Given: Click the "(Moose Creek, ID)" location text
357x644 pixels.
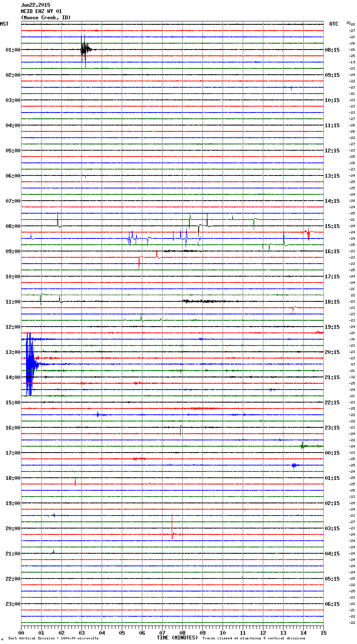Looking at the screenshot, I should click(46, 18).
